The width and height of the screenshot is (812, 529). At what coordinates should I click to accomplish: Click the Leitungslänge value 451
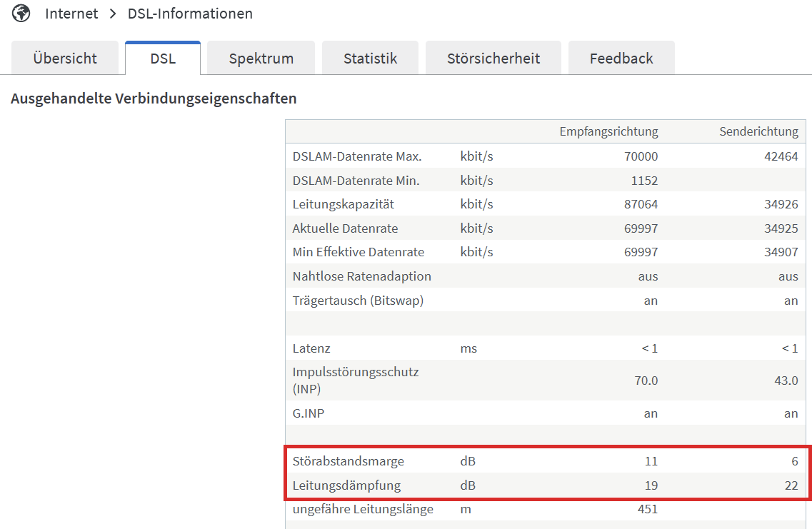click(x=646, y=509)
